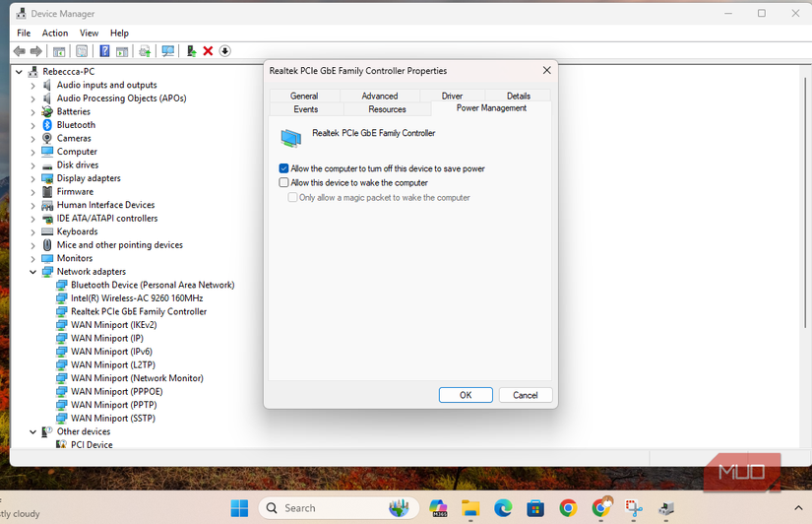Open the View menu
This screenshot has height=524, width=812.
[89, 33]
